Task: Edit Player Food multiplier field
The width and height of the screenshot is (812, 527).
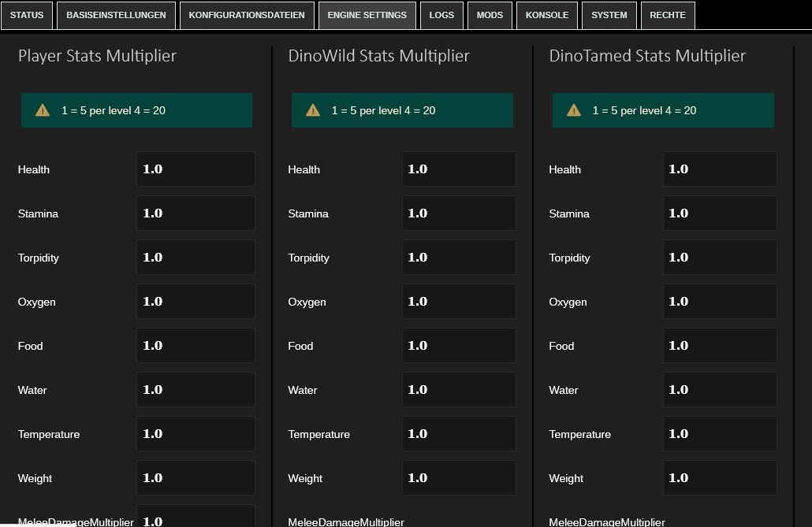Action: (x=196, y=345)
